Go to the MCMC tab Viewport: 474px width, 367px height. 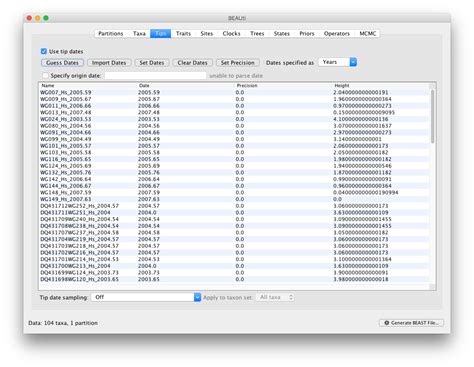tap(368, 33)
